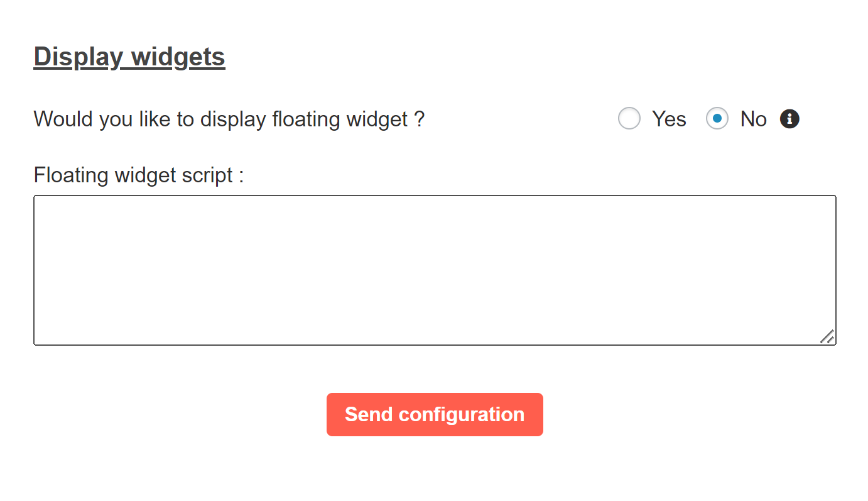Enable floating widget display with Yes
This screenshot has height=501, width=868.
[629, 119]
